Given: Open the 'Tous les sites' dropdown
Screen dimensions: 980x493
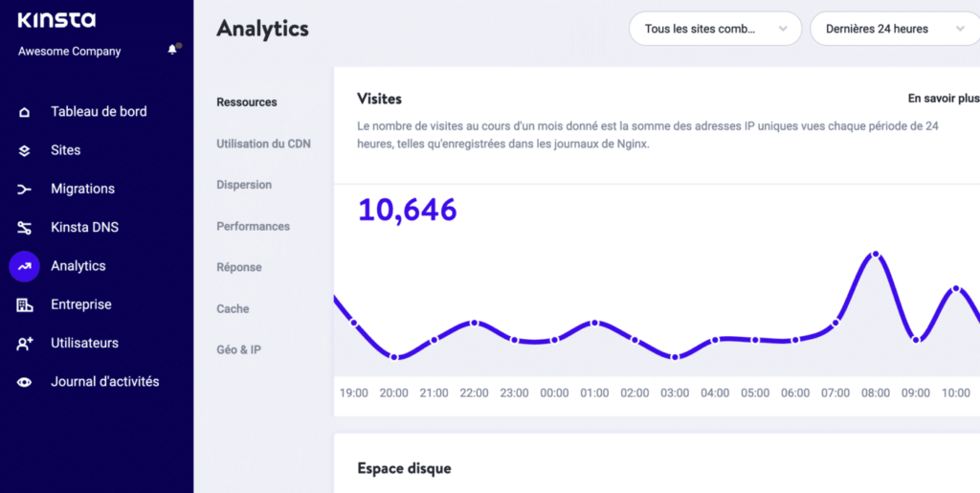Looking at the screenshot, I should pyautogui.click(x=714, y=29).
